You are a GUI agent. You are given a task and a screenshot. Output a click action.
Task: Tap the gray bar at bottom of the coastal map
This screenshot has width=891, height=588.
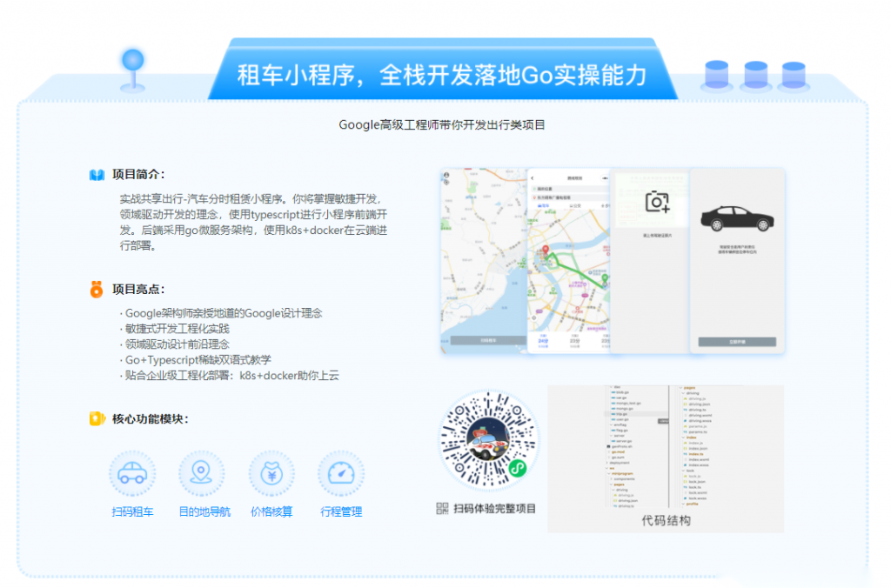click(488, 340)
